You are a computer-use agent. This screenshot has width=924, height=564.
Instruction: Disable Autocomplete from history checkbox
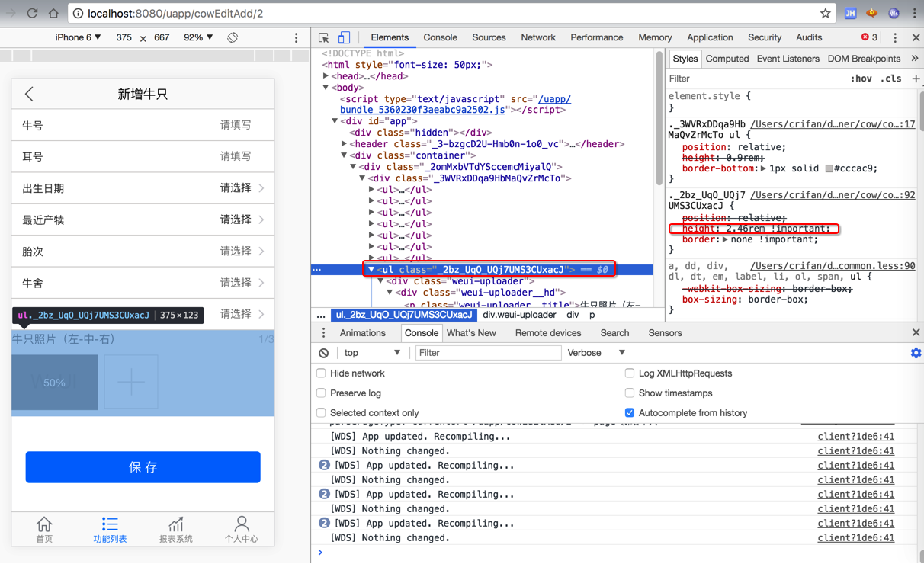pos(630,413)
